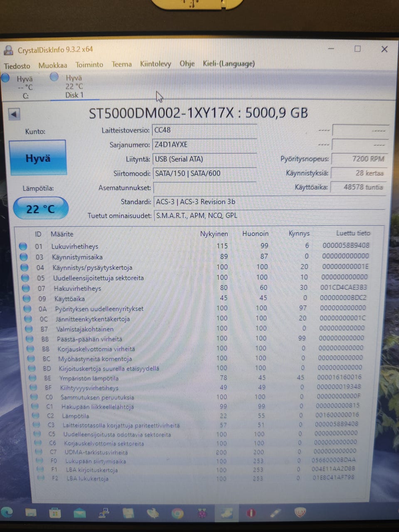Click the Luettu tieto column header
Image resolution: width=399 pixels, height=532 pixels.
[x=353, y=233]
